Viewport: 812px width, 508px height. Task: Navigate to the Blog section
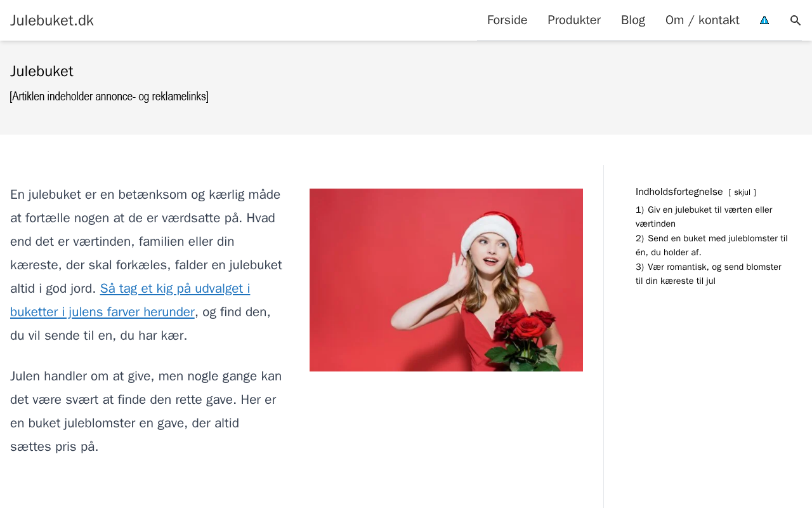[x=632, y=20]
